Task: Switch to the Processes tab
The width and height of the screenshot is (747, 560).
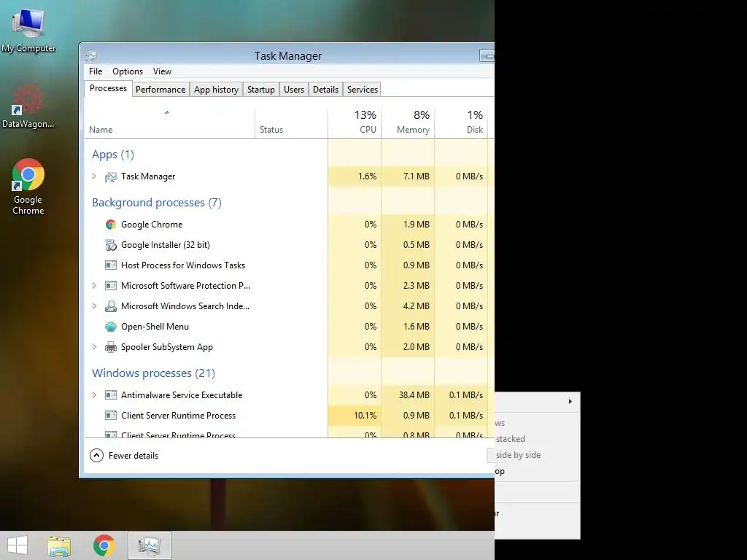Action: 108,88
